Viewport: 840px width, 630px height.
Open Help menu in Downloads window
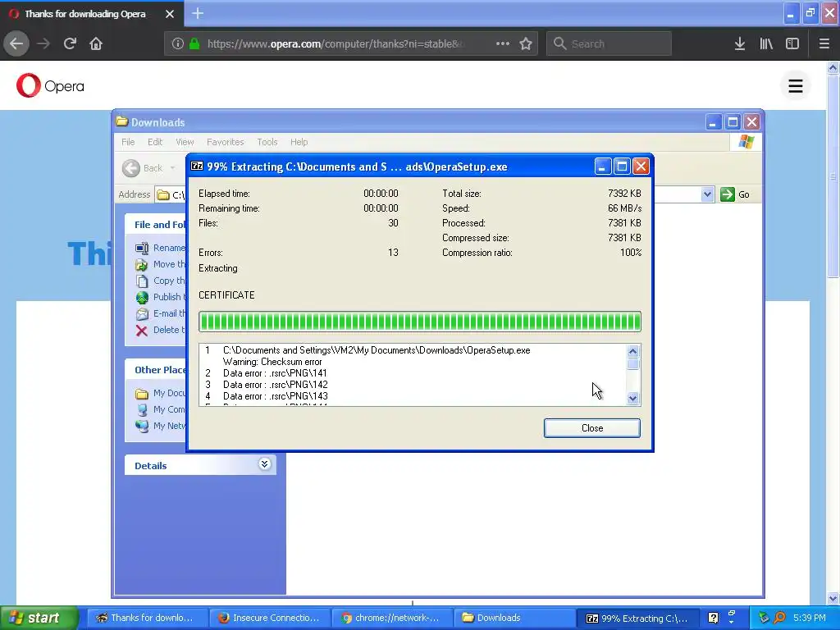[299, 142]
